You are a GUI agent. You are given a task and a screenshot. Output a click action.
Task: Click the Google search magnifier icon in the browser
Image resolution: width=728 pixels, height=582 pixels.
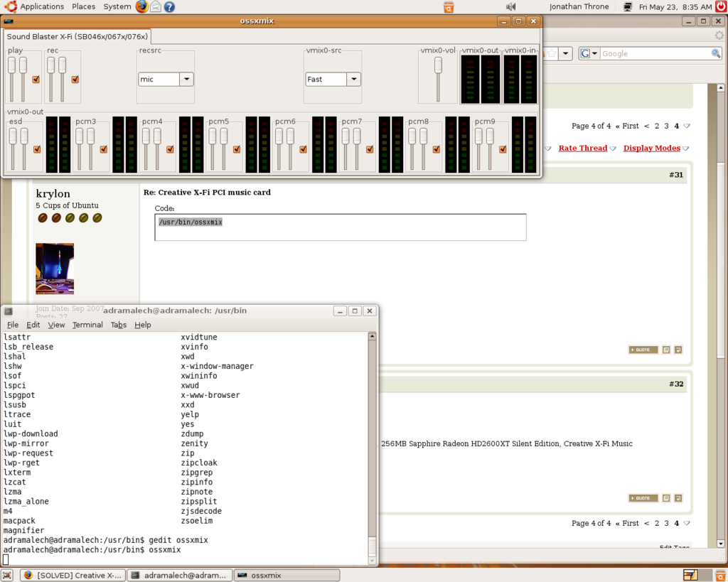click(716, 53)
